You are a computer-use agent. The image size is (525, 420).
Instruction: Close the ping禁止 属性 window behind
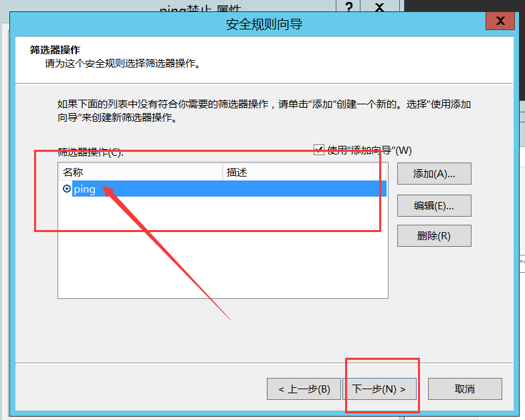379,6
